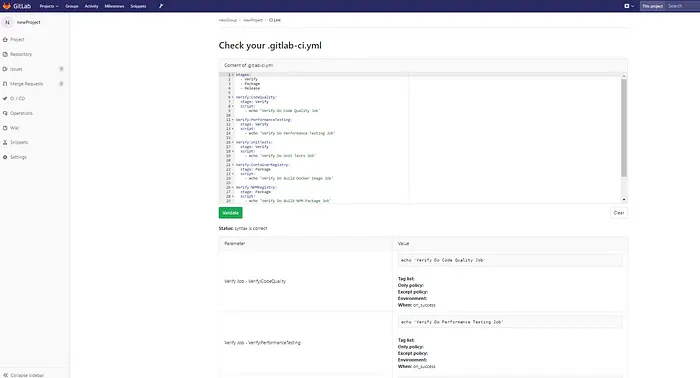
Task: Open Merge Requests sidebar icon
Action: pos(5,83)
